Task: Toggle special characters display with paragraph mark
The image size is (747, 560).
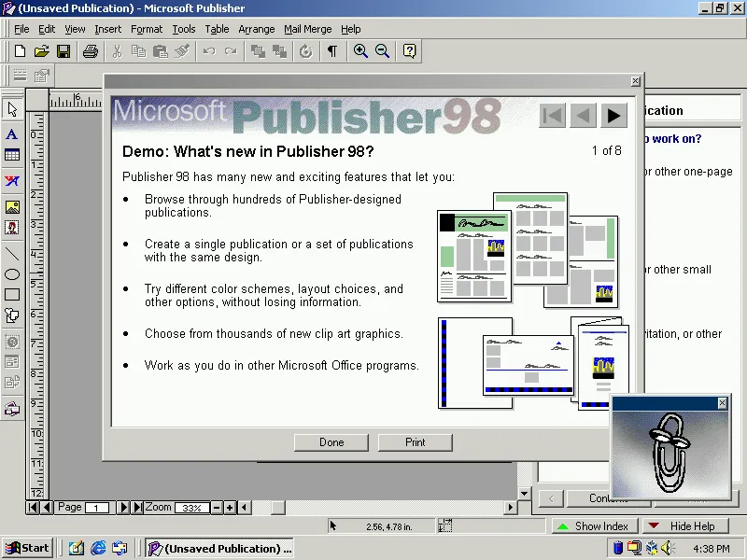Action: [332, 51]
